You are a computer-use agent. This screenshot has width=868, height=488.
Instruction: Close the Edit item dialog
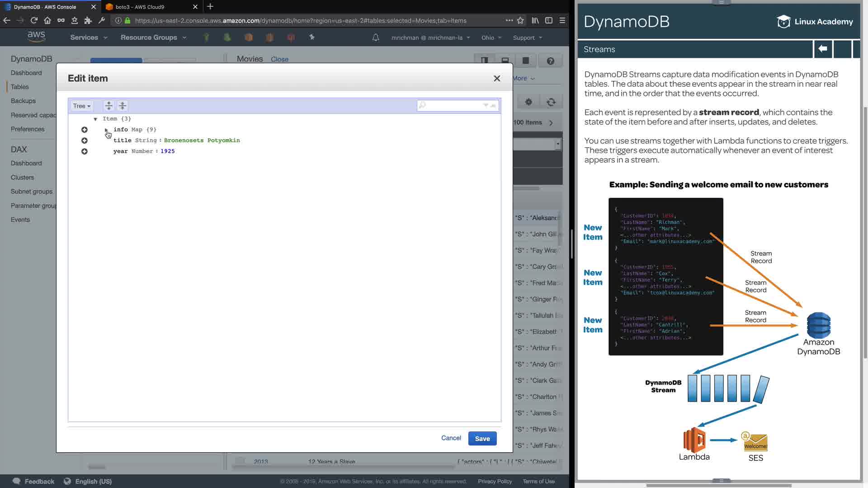[x=497, y=79]
